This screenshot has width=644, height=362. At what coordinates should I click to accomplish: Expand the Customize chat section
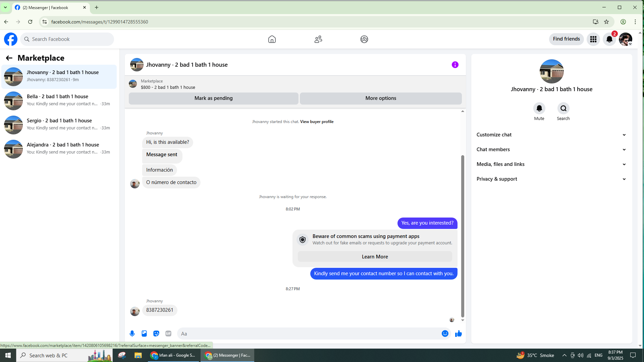tap(551, 135)
